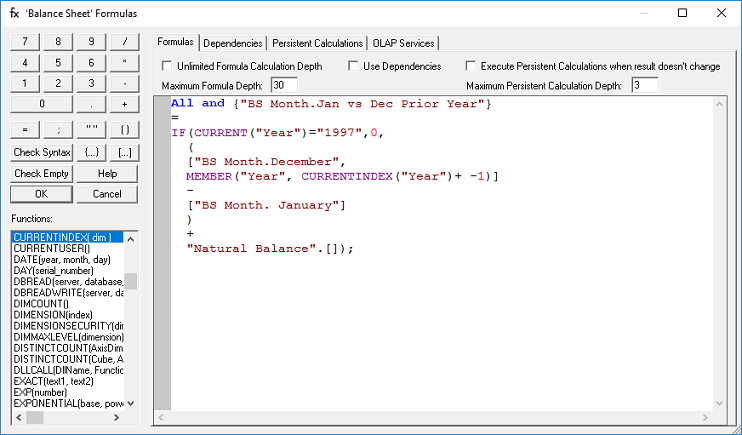
Task: Select DBREAD function in list
Action: (x=68, y=282)
